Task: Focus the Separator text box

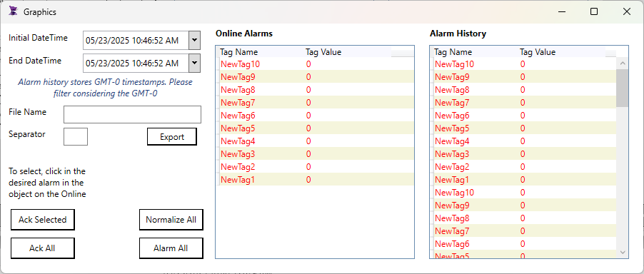Action: pos(76,136)
